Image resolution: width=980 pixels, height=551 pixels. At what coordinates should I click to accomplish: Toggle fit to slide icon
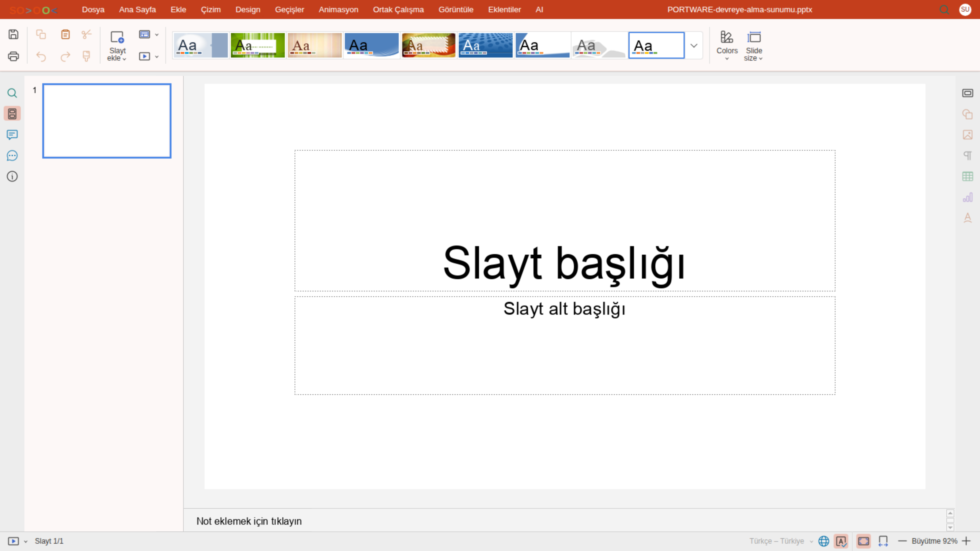(x=863, y=541)
